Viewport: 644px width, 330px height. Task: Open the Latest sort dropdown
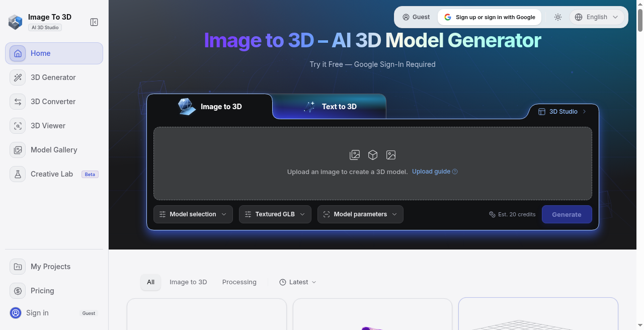[298, 282]
